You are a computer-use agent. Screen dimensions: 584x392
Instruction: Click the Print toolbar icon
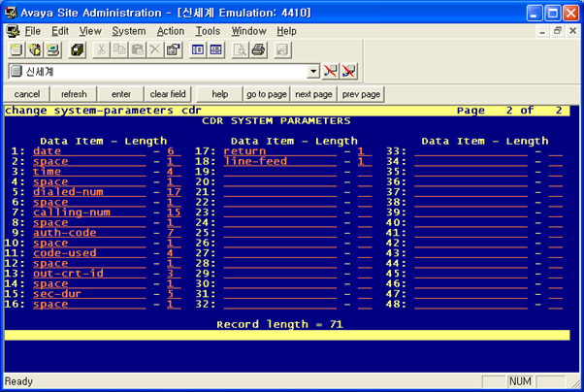(258, 49)
